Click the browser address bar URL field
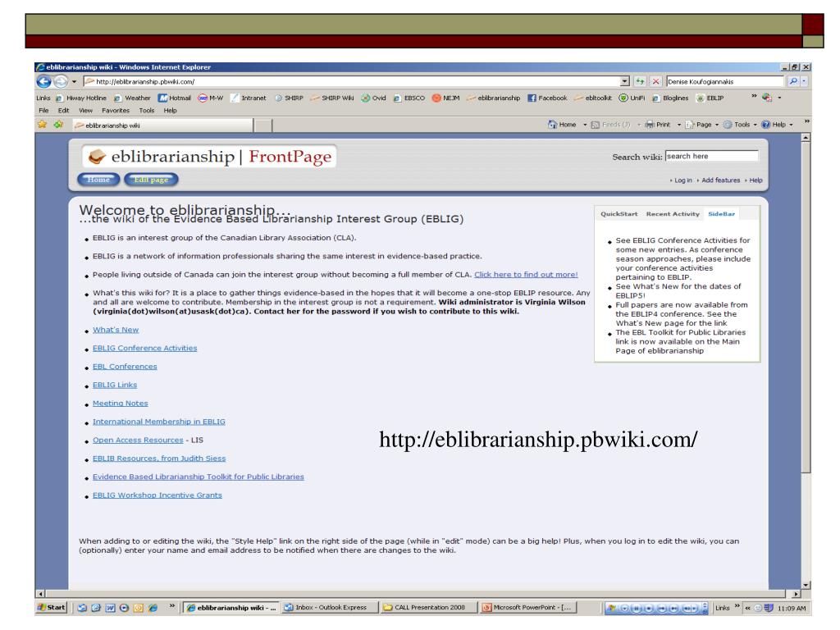Image resolution: width=840 pixels, height=630 pixels. pyautogui.click(x=351, y=81)
